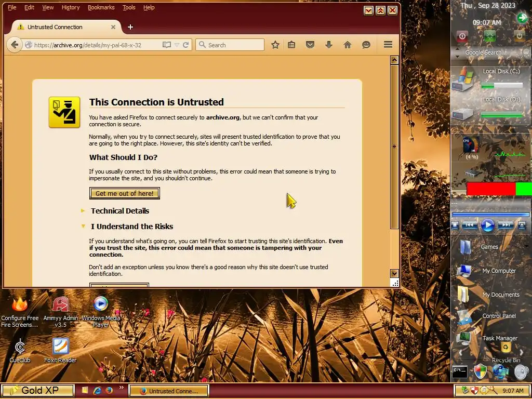Open My Documents from sidebar
This screenshot has width=532, height=399.
pos(463,294)
